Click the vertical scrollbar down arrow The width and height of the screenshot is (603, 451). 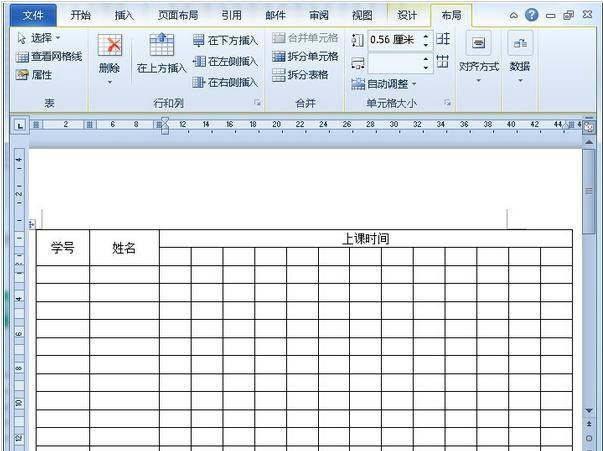tap(589, 411)
